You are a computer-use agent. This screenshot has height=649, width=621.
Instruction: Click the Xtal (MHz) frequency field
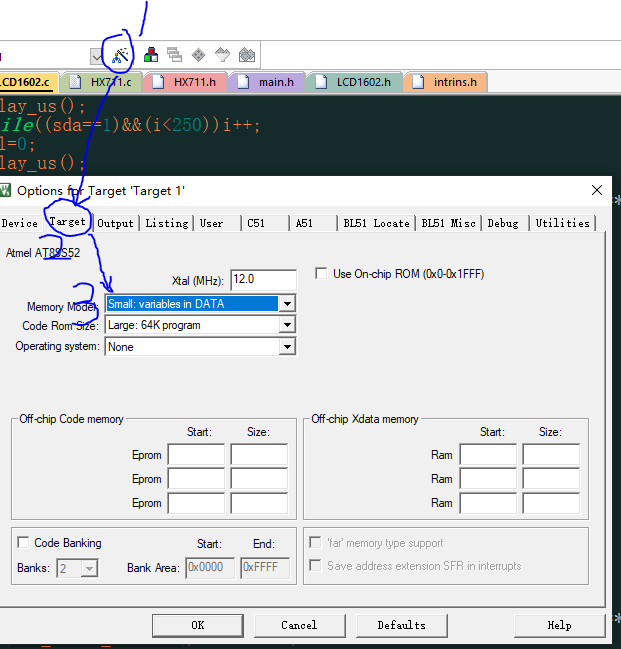click(x=263, y=280)
